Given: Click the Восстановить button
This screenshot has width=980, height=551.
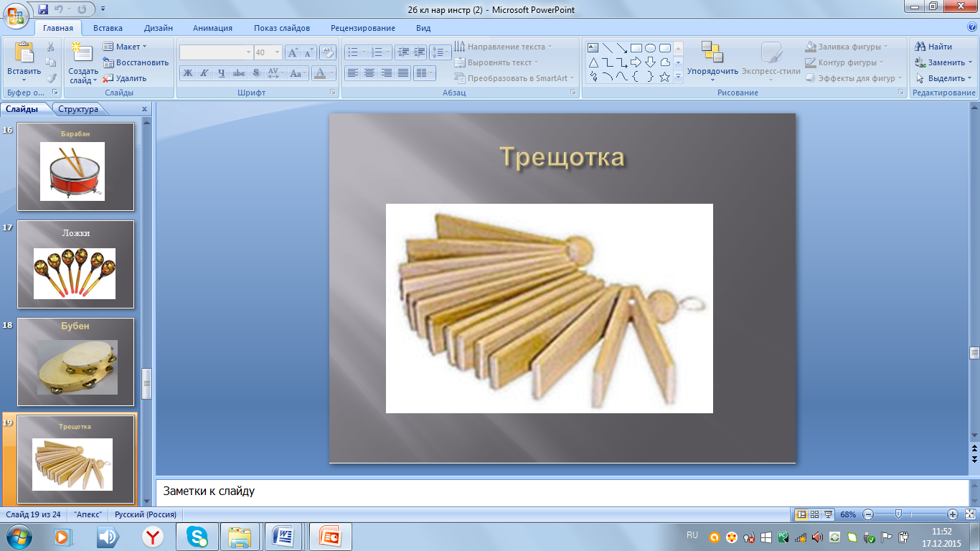Looking at the screenshot, I should [136, 62].
